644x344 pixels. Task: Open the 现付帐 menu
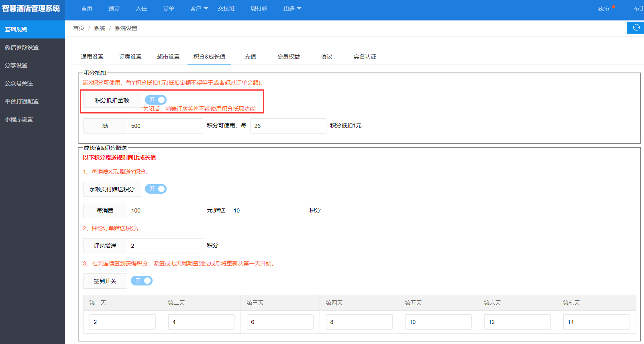click(x=259, y=8)
